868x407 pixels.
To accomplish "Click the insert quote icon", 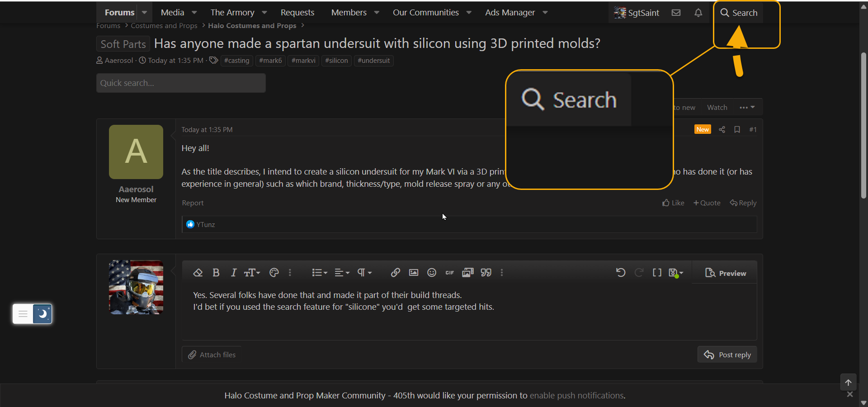I will (x=486, y=273).
